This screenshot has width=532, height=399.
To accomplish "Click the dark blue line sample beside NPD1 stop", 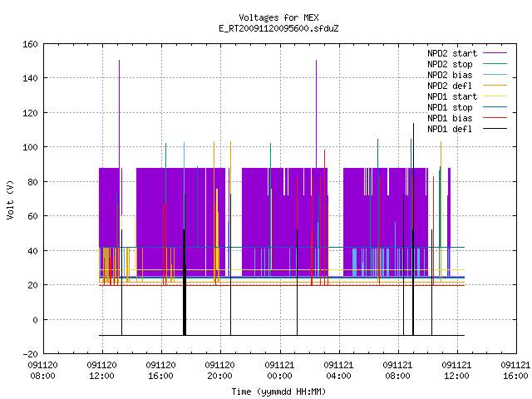I will (495, 107).
